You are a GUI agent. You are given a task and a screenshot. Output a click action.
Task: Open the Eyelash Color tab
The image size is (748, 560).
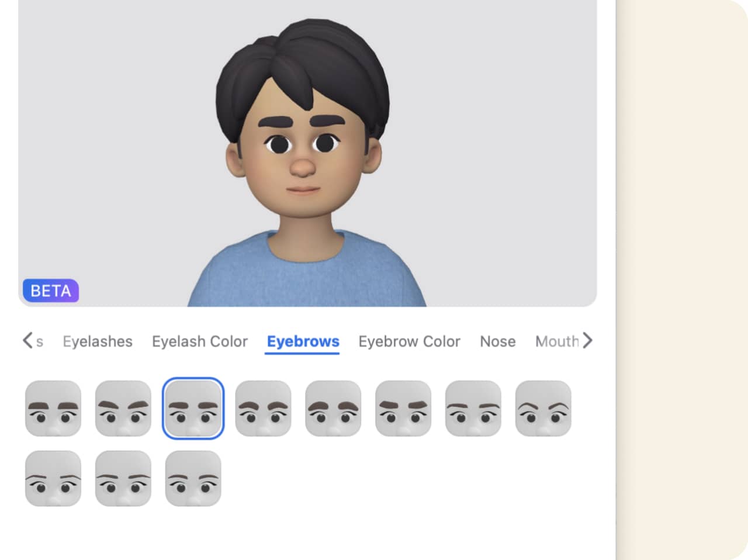pos(200,341)
